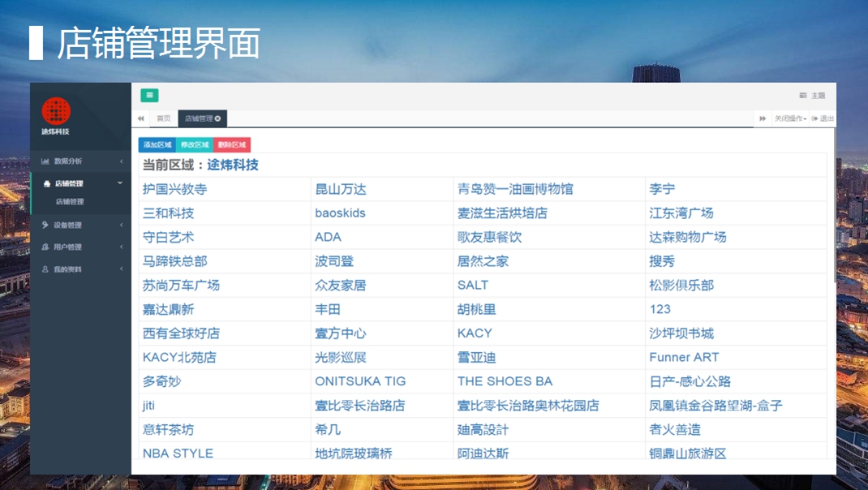Select the 守白艺术 store
868x490 pixels.
[x=168, y=238]
